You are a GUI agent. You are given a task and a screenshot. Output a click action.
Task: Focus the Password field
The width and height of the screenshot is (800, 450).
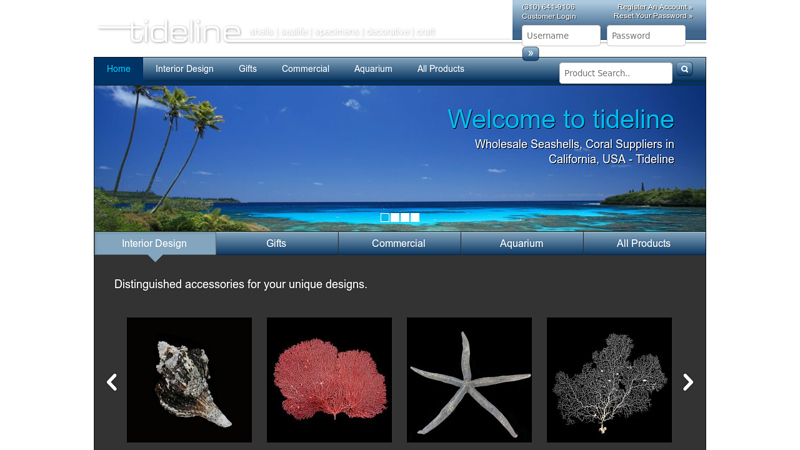(x=646, y=36)
